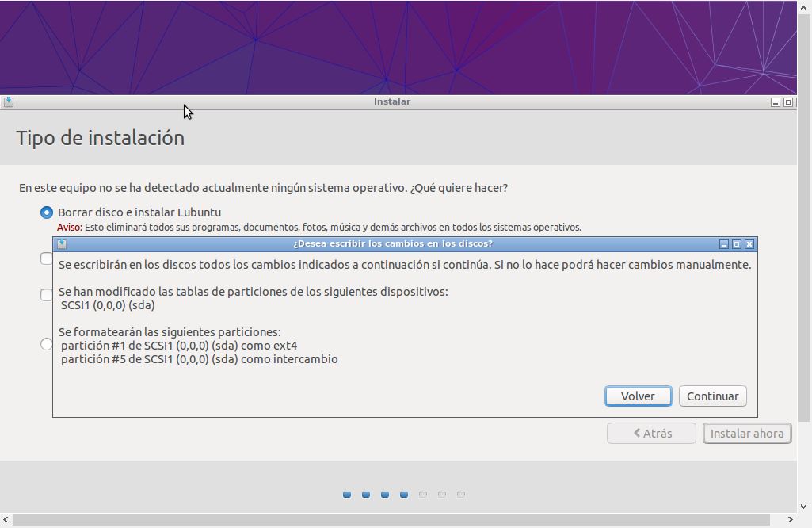Viewport: 812px width, 528px height.
Task: Click the vertical scrollbar down arrow
Action: (804, 507)
